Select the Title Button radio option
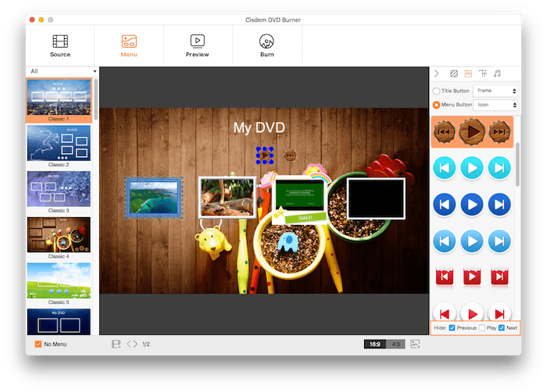This screenshot has width=547, height=392. (x=436, y=91)
